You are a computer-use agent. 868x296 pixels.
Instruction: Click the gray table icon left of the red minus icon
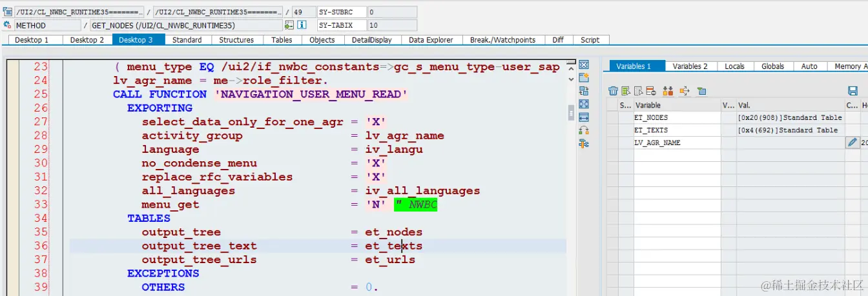click(x=638, y=91)
